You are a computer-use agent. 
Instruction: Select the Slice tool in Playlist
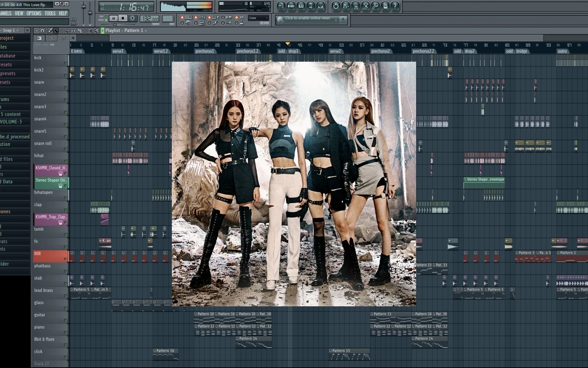pyautogui.click(x=79, y=31)
